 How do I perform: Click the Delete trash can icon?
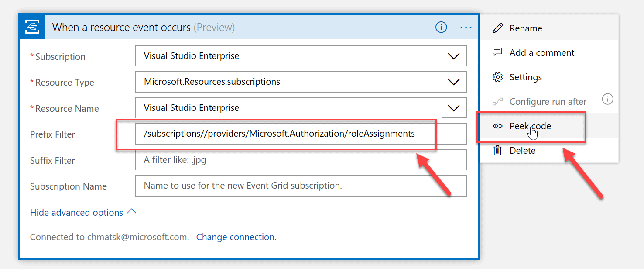[x=497, y=151]
